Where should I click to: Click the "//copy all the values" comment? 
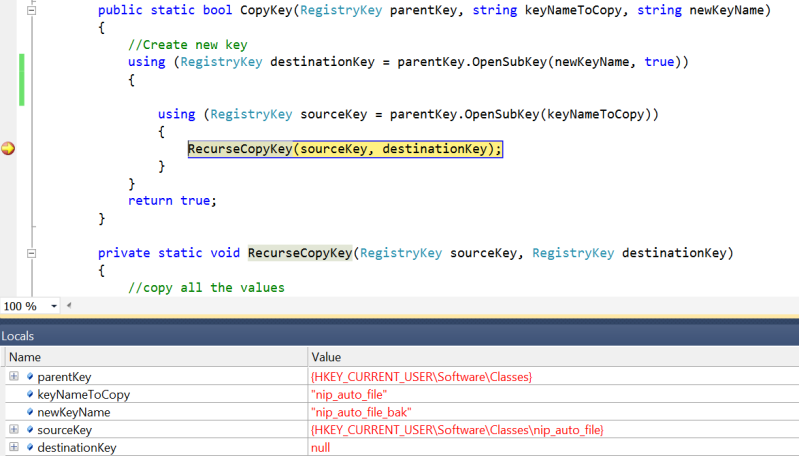[206, 288]
